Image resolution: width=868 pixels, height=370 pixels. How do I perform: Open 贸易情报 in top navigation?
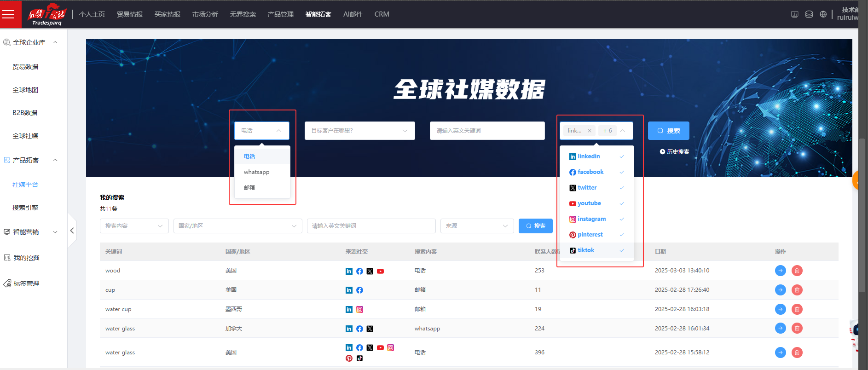(x=129, y=14)
